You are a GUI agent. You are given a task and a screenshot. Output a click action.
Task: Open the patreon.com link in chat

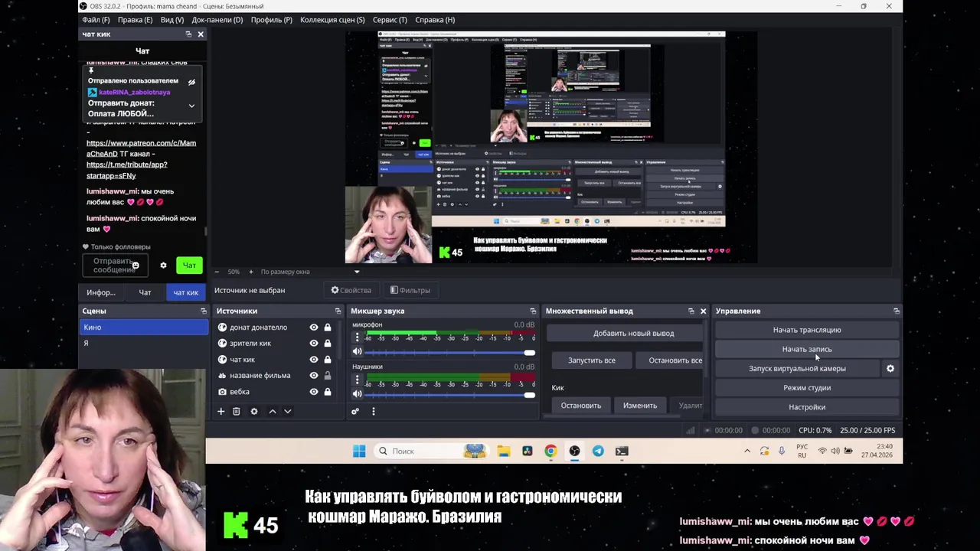pos(141,148)
